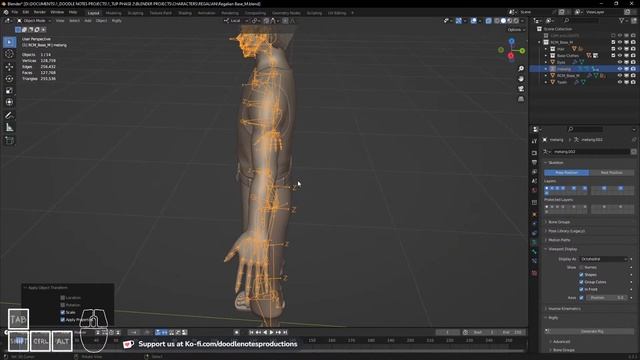Screen dimensions: 640x360
Task: Click the Generate Rig button
Action: pos(592,332)
